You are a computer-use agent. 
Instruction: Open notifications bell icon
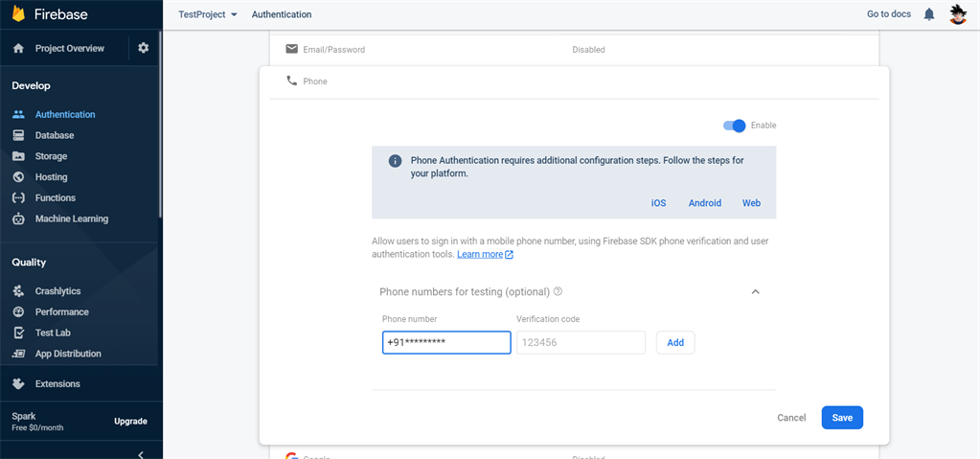(x=929, y=14)
